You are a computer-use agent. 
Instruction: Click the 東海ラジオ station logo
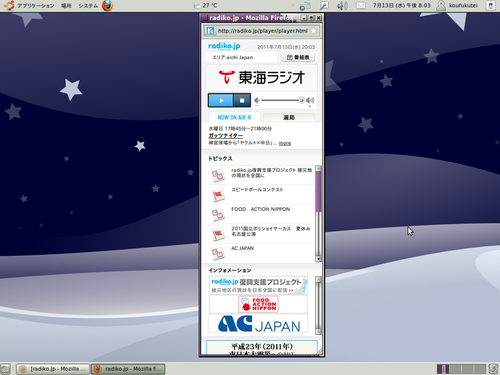tap(262, 77)
